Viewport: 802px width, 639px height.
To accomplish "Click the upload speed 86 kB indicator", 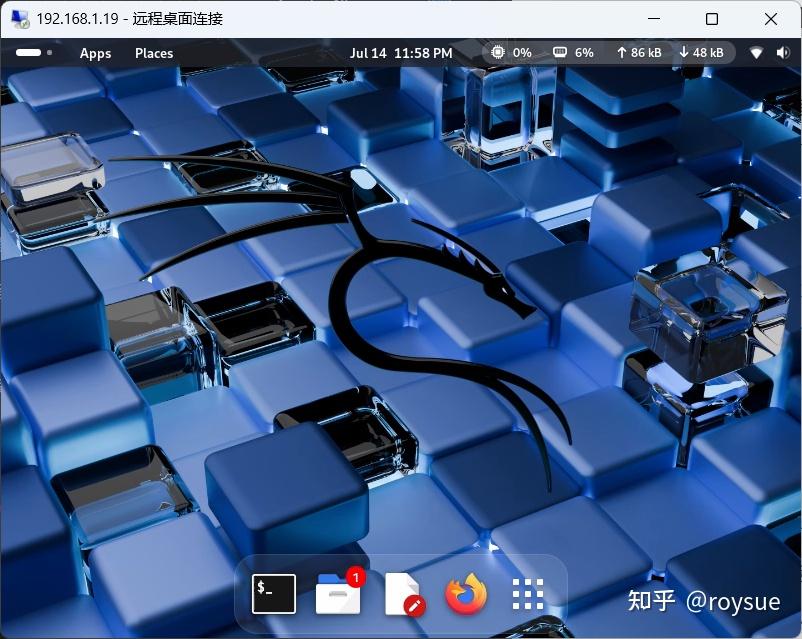I will coord(639,53).
